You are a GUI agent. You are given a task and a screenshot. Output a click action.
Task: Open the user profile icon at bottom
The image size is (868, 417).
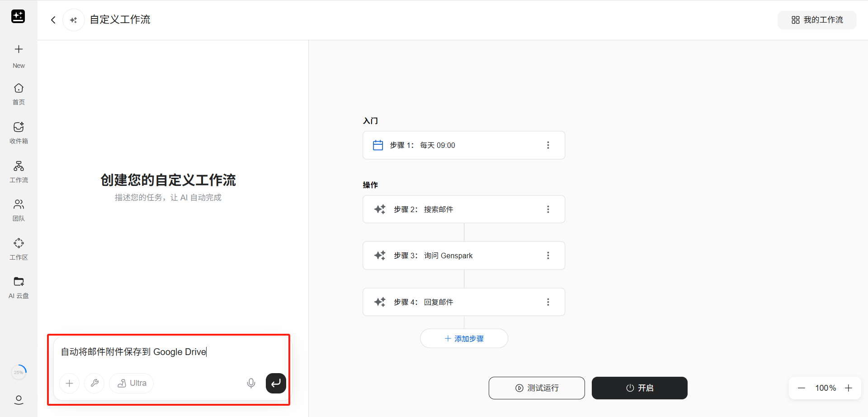click(19, 400)
